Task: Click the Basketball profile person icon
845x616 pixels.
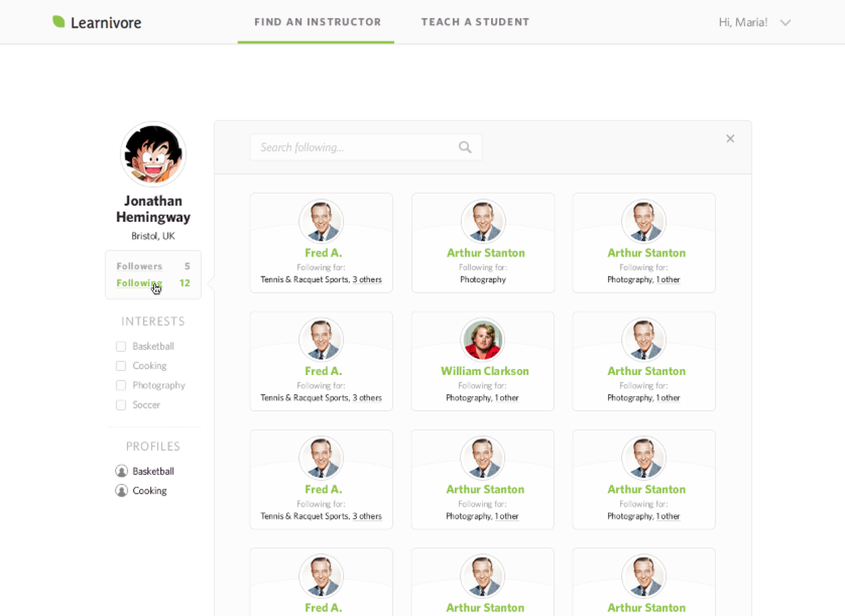Action: [122, 471]
